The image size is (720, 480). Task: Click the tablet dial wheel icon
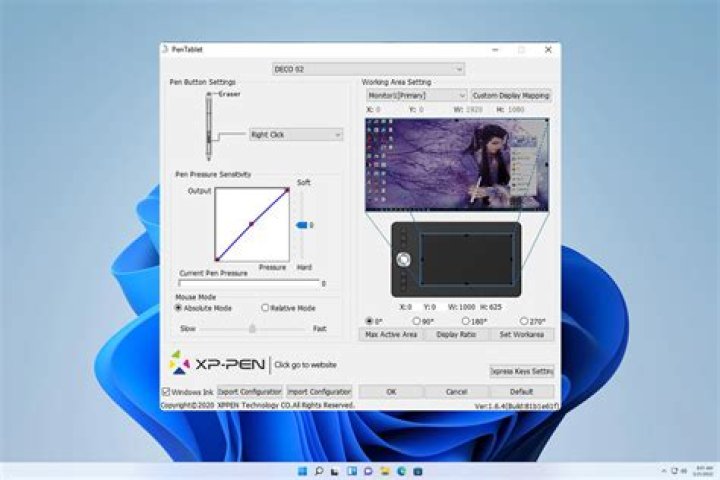pyautogui.click(x=403, y=260)
